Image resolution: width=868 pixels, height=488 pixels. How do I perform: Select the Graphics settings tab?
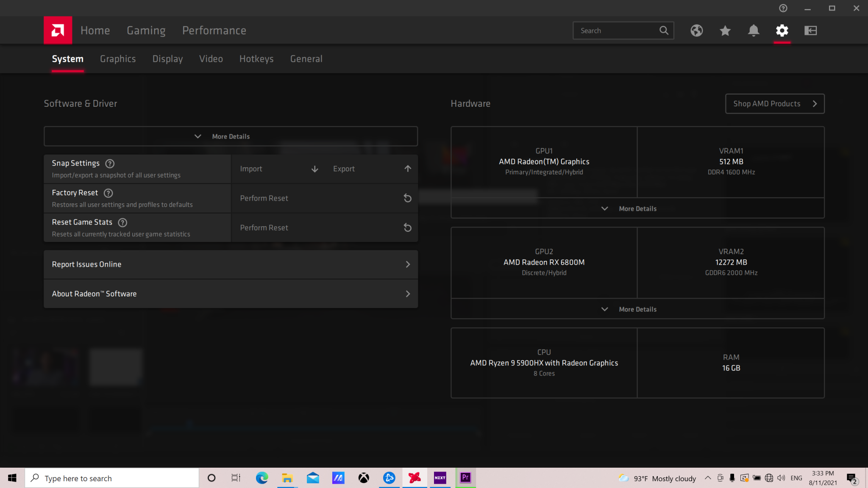118,59
